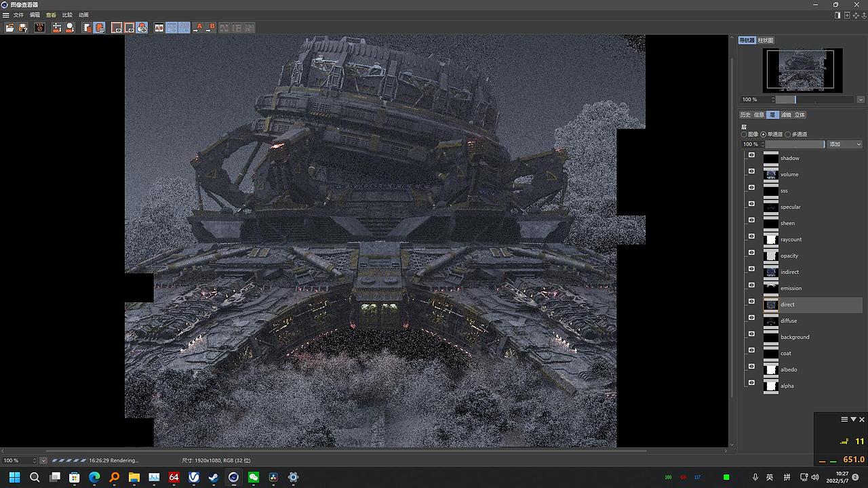This screenshot has height=488, width=868.
Task: Hide the raycount layer eye icon
Action: click(x=751, y=237)
